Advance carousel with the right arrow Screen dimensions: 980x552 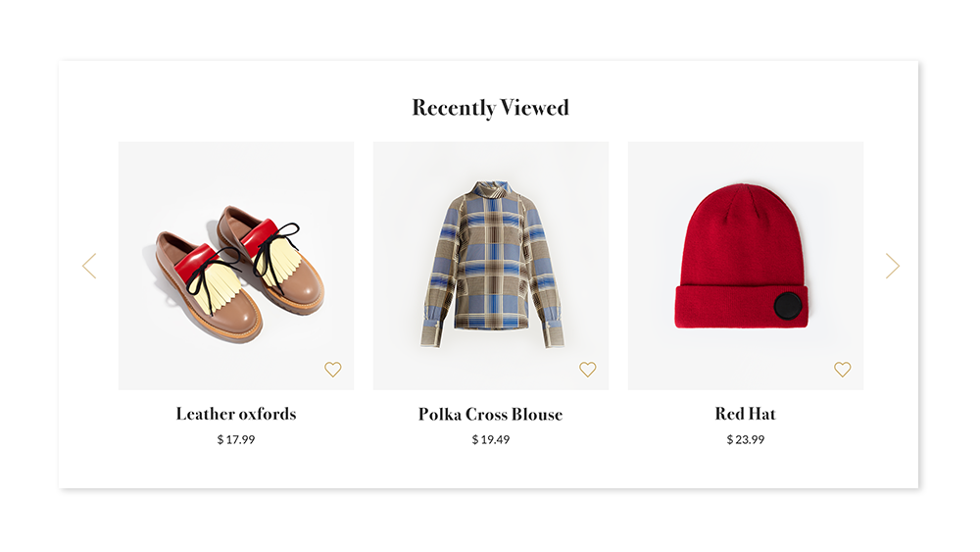tap(893, 266)
